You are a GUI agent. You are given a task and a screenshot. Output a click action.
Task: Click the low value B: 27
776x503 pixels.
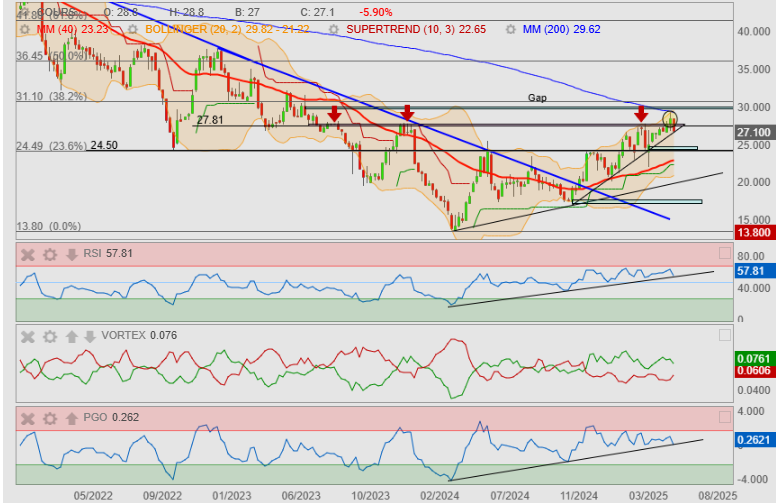click(247, 12)
